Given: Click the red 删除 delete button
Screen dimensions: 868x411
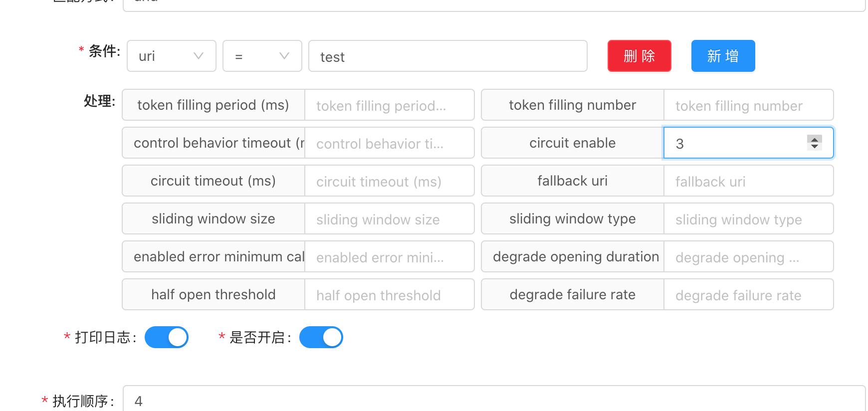Looking at the screenshot, I should point(640,56).
